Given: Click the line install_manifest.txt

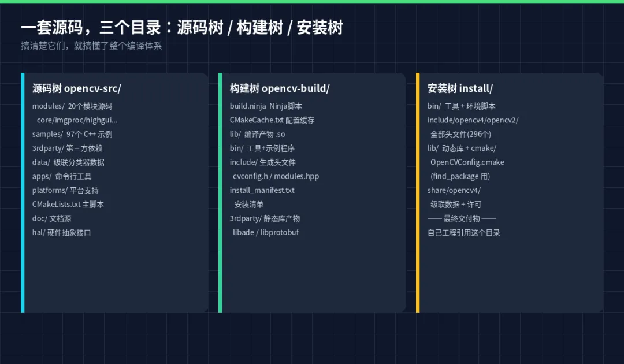Looking at the screenshot, I should pos(262,191).
